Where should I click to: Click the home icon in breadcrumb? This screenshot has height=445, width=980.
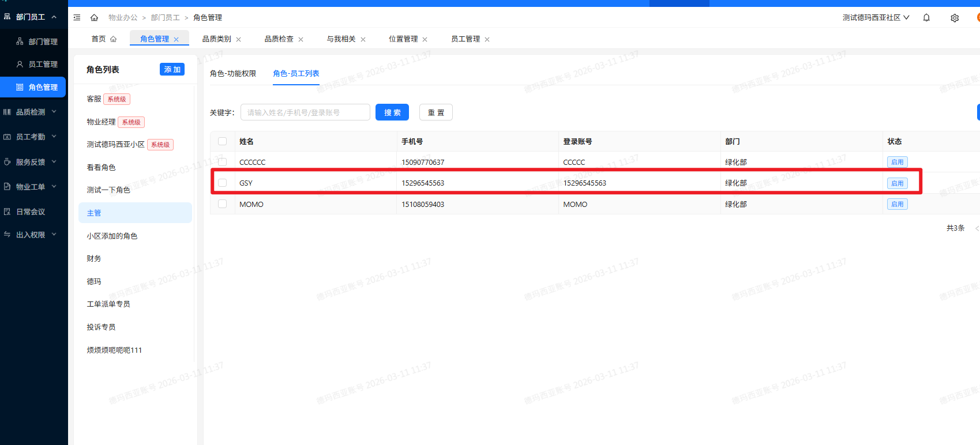tap(95, 18)
